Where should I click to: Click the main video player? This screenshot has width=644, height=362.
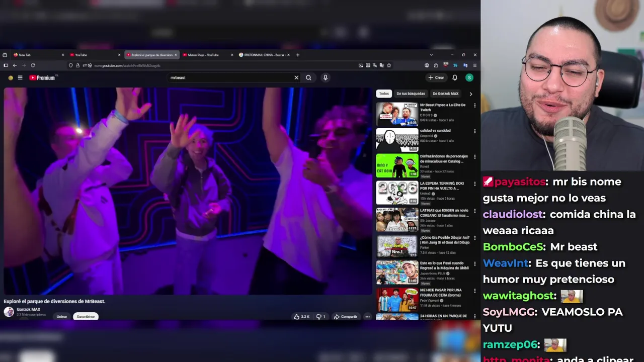click(188, 191)
